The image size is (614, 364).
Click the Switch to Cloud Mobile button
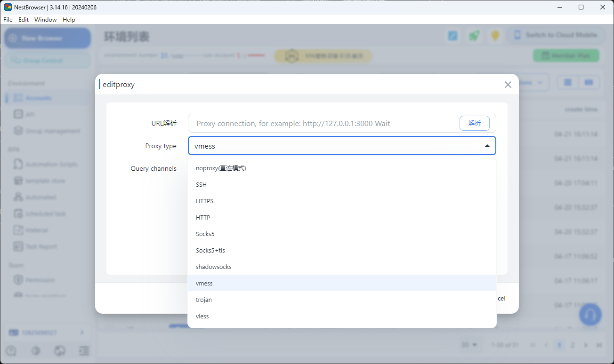(556, 35)
